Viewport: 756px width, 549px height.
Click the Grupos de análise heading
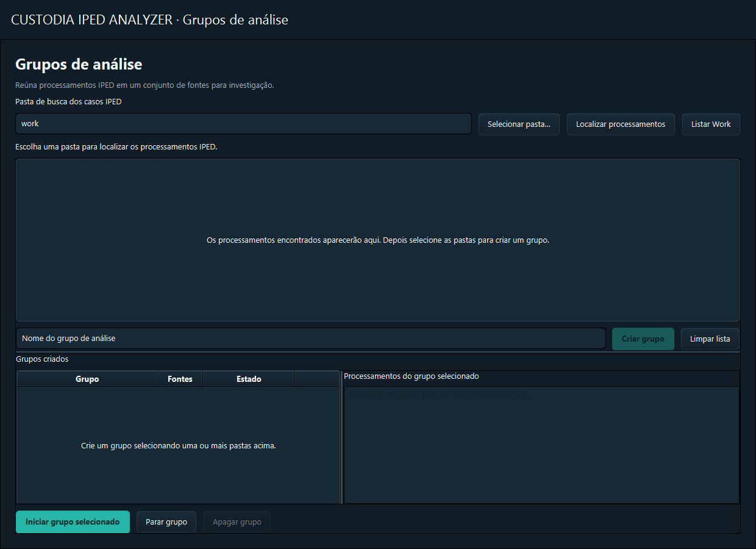[79, 64]
